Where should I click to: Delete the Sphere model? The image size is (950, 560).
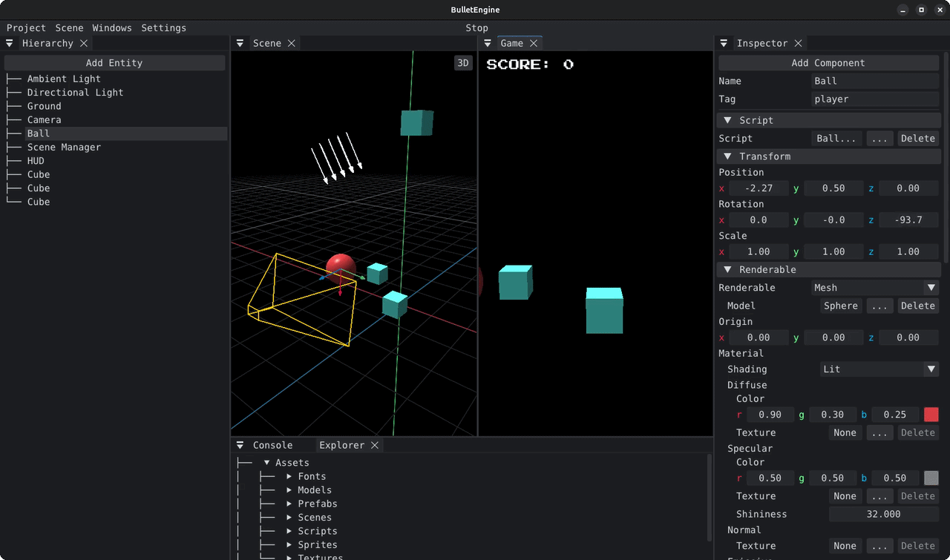pos(918,306)
